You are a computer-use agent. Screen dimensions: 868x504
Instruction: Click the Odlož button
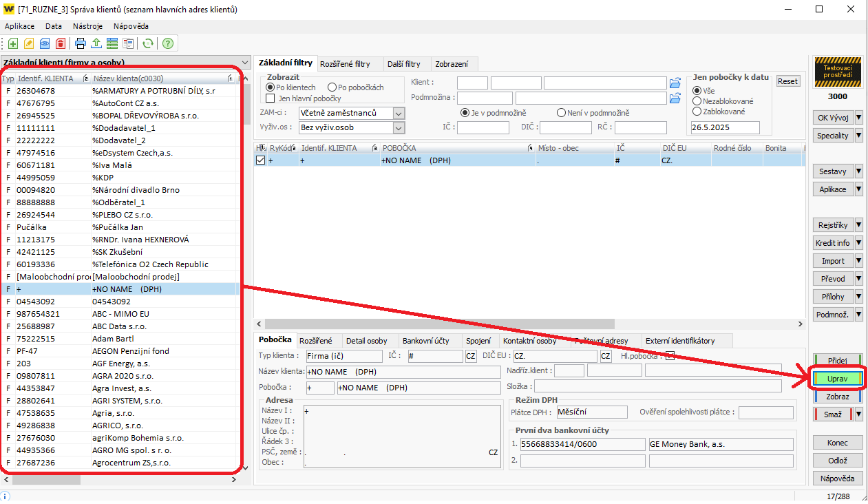pyautogui.click(x=837, y=461)
